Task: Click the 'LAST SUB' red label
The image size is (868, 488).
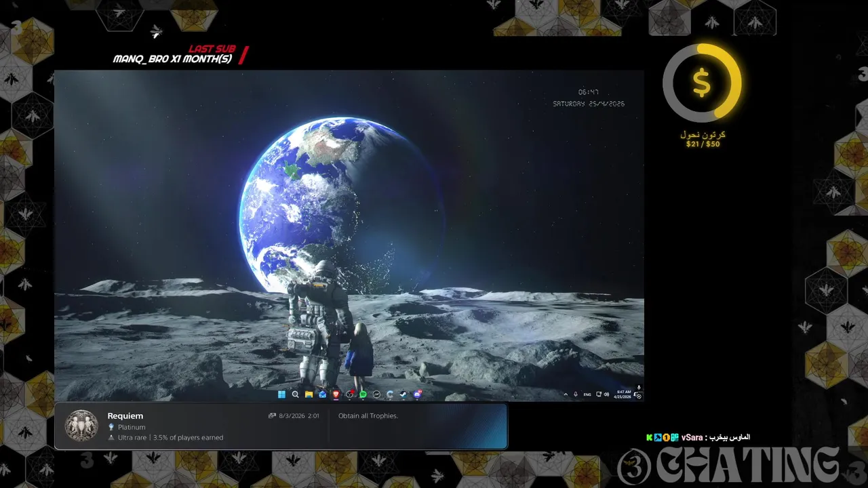Action: click(212, 49)
